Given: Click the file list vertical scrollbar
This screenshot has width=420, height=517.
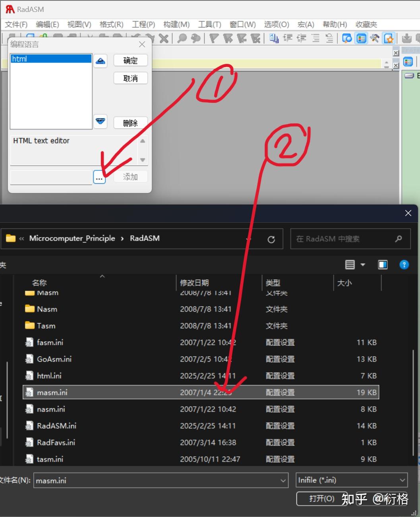Looking at the screenshot, I should tap(414, 402).
